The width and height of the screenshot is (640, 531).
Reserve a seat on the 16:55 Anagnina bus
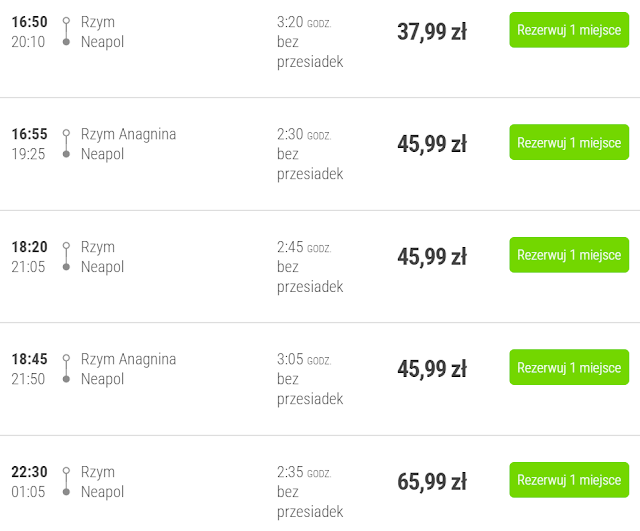pyautogui.click(x=569, y=143)
